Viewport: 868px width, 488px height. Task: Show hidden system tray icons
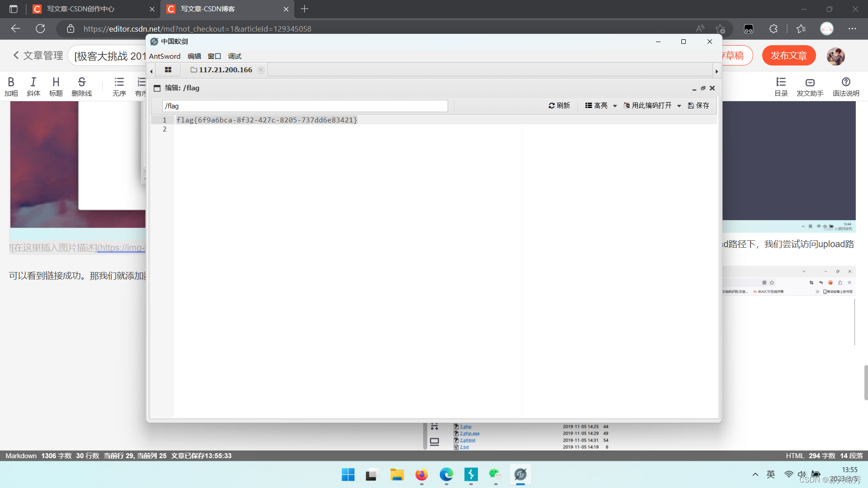755,474
